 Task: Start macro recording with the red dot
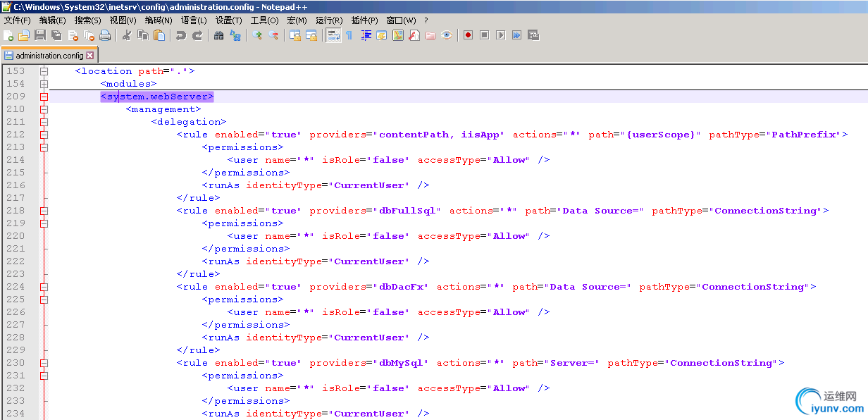(468, 35)
